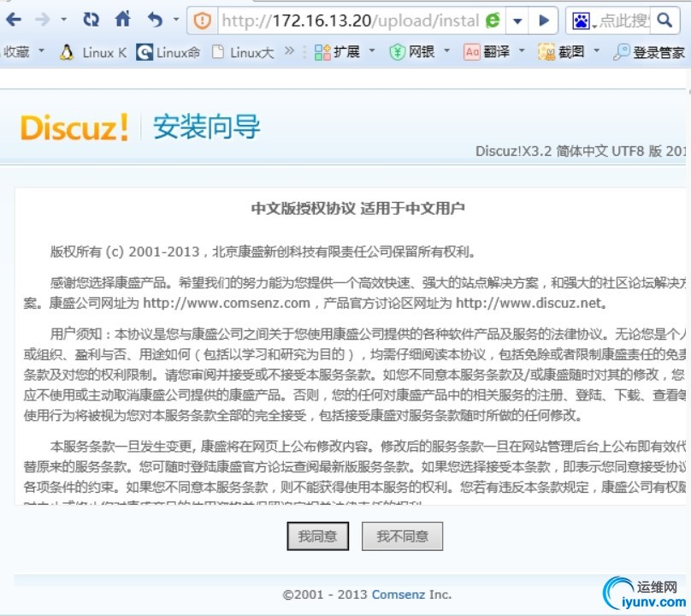This screenshot has width=691, height=616.
Task: Go back with the browser back arrow
Action: [14, 20]
